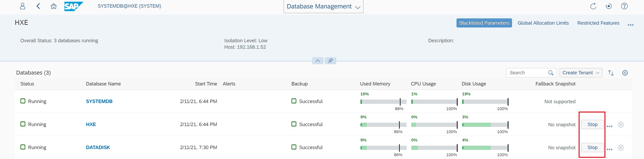Click the HXE backup Successful indicator
This screenshot has height=159, width=644.
[294, 124]
